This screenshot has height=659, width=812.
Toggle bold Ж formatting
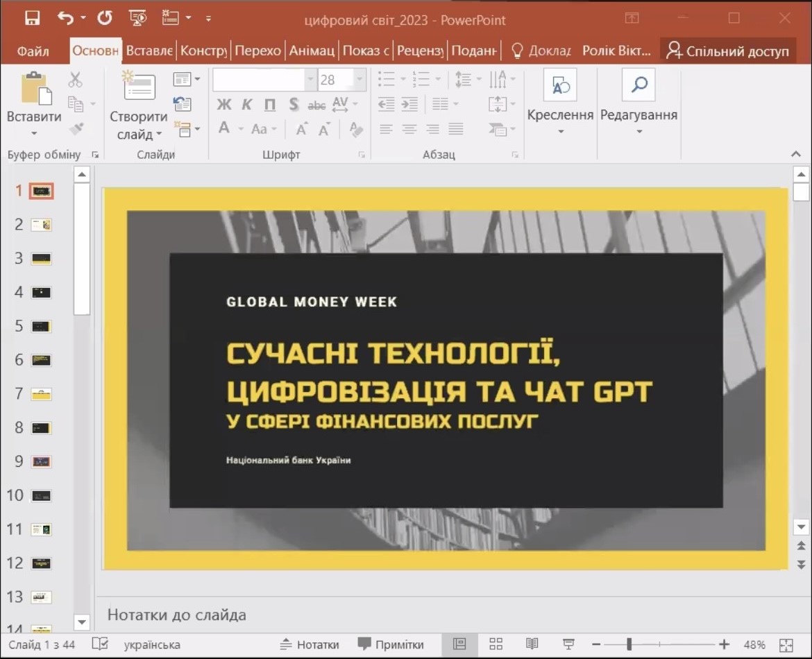[223, 105]
